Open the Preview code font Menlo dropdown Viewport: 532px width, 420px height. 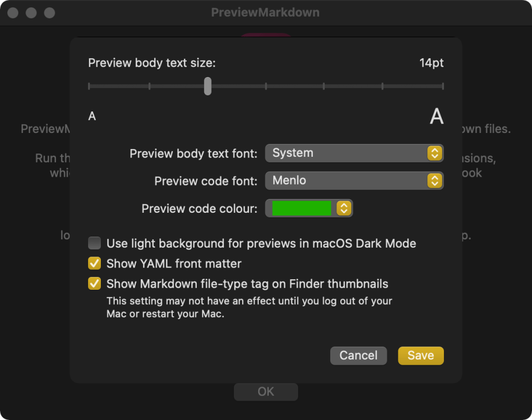(354, 181)
